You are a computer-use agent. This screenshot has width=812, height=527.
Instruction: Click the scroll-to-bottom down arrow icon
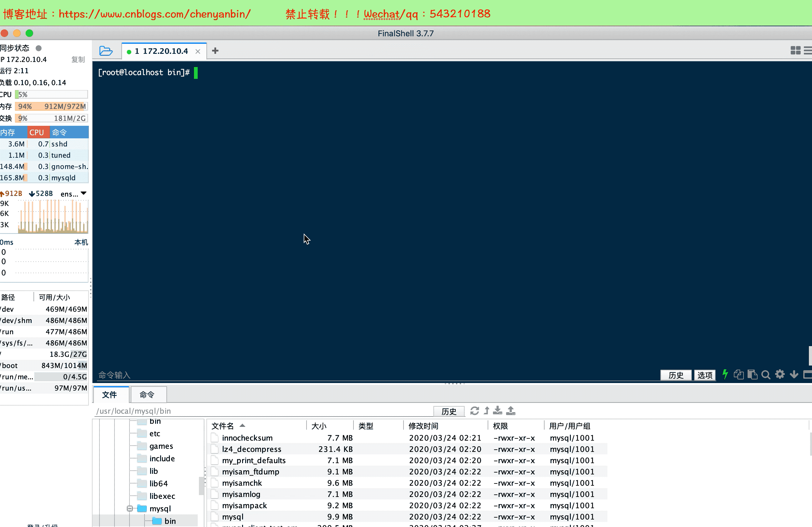click(x=794, y=374)
